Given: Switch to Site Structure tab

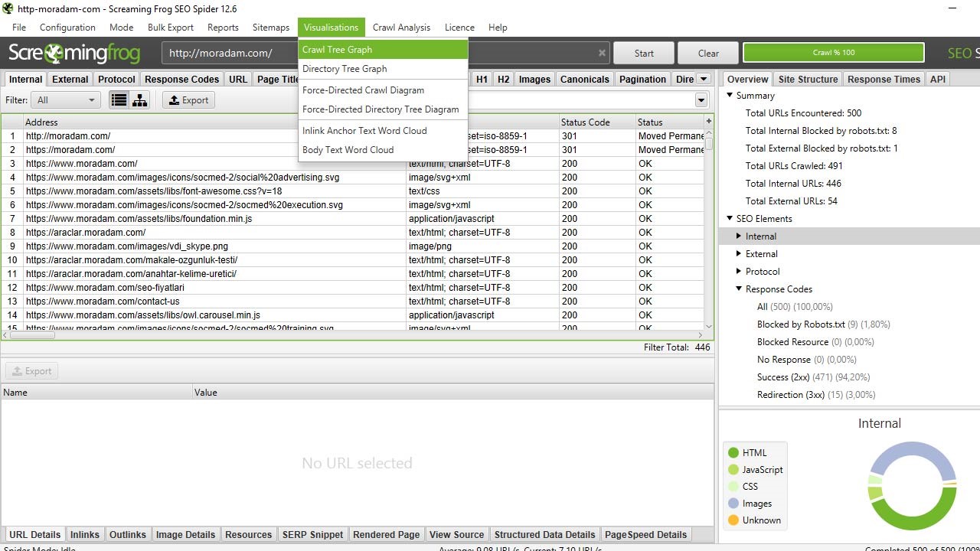Looking at the screenshot, I should [x=808, y=79].
